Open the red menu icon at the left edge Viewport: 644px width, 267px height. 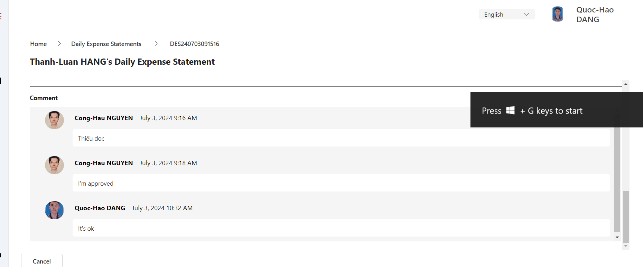point(1,16)
